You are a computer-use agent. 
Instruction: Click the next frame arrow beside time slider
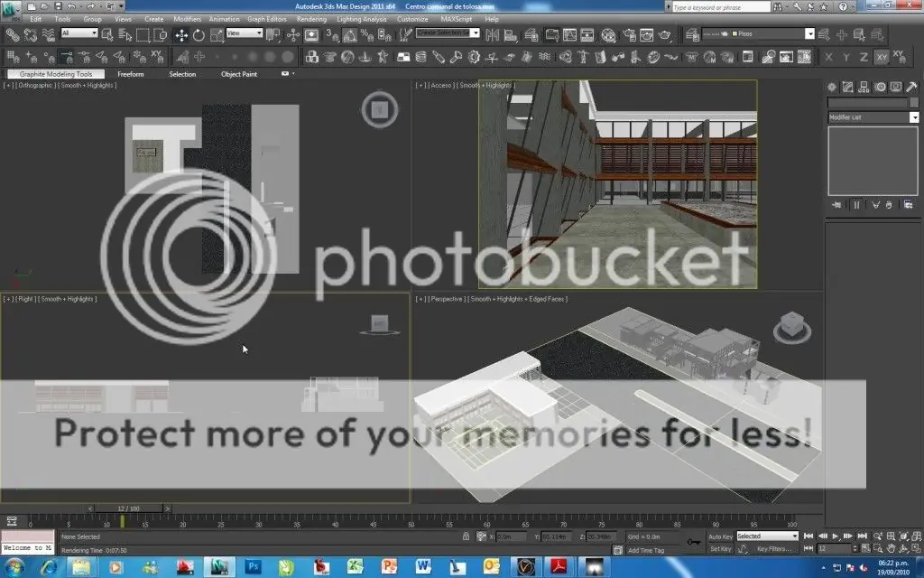(167, 508)
